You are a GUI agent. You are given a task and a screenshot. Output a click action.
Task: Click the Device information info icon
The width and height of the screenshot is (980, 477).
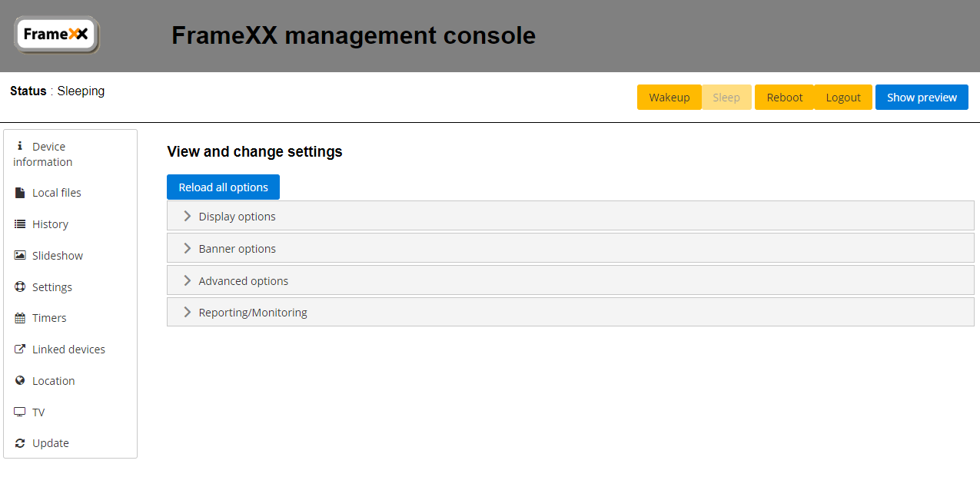click(x=20, y=146)
